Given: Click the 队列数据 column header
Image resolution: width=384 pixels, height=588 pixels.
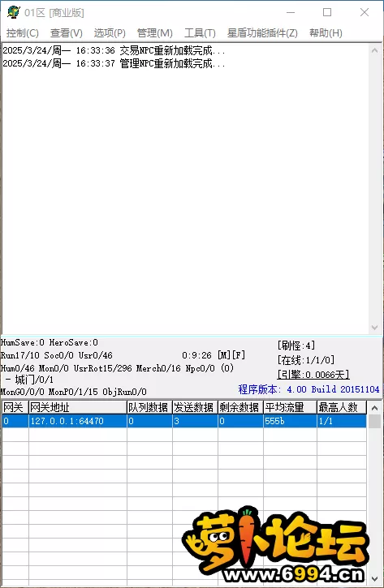Looking at the screenshot, I should coord(149,407).
